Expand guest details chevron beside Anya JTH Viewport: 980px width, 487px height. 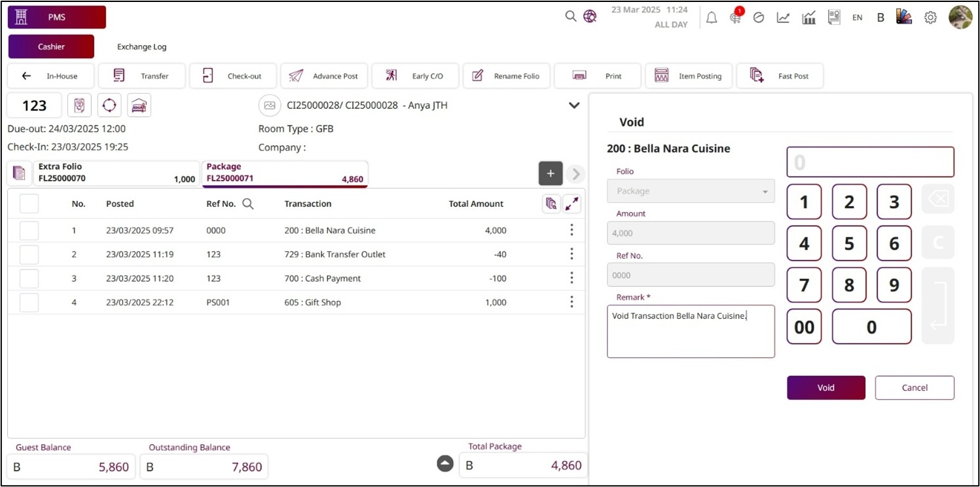(x=574, y=105)
